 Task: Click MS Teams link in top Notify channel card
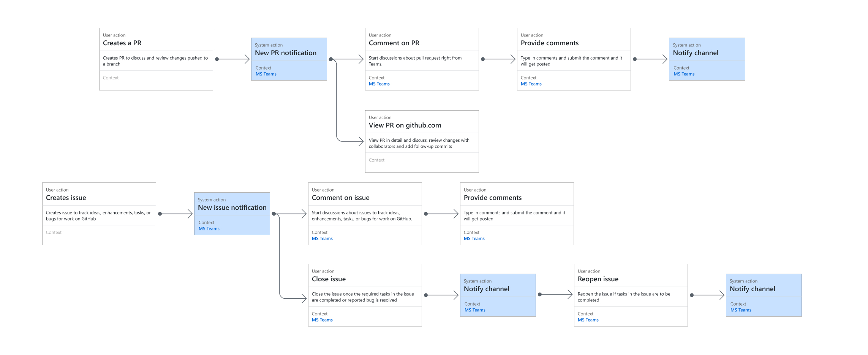[683, 74]
